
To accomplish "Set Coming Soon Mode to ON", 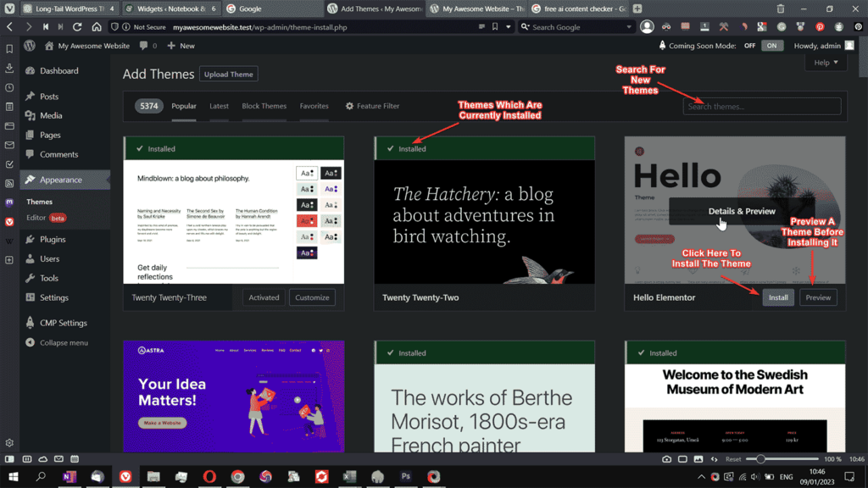I will 771,46.
